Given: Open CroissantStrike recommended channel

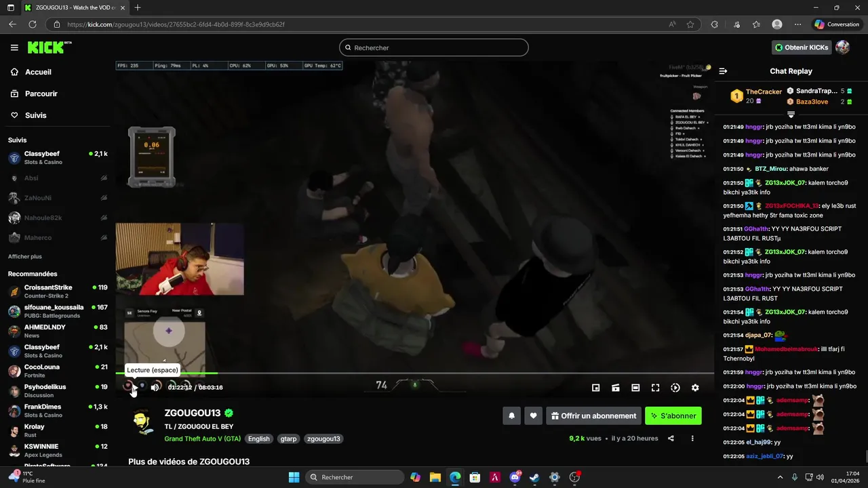Looking at the screenshot, I should pos(58,291).
